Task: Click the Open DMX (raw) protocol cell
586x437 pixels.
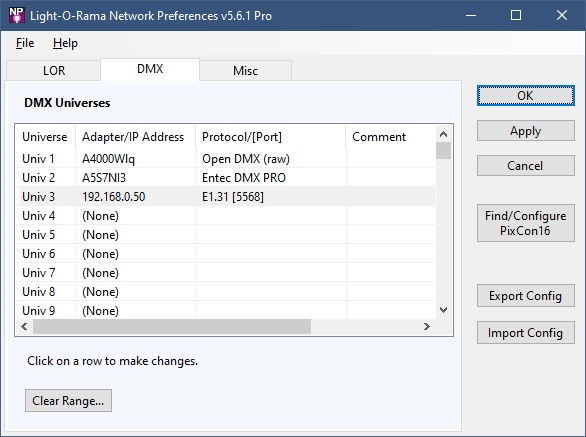Action: tap(246, 159)
